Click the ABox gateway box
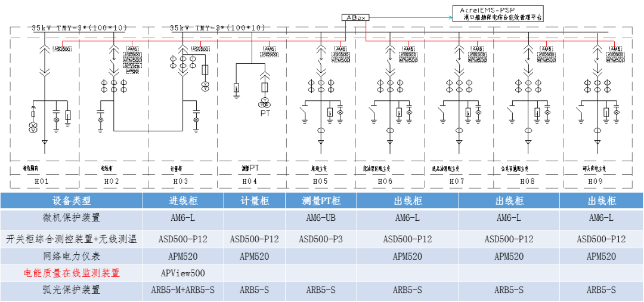This screenshot has width=644, height=302. 355,18
